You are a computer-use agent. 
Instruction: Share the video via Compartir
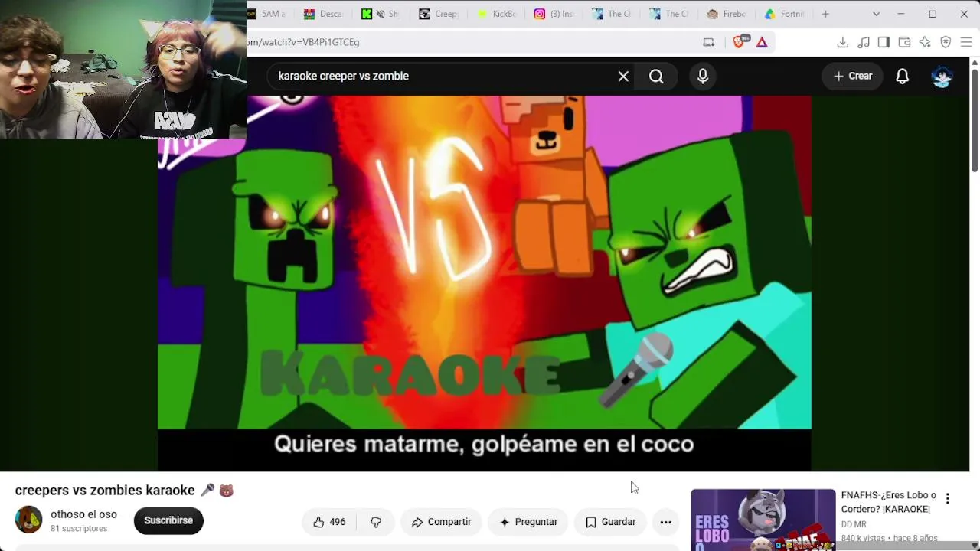[441, 522]
